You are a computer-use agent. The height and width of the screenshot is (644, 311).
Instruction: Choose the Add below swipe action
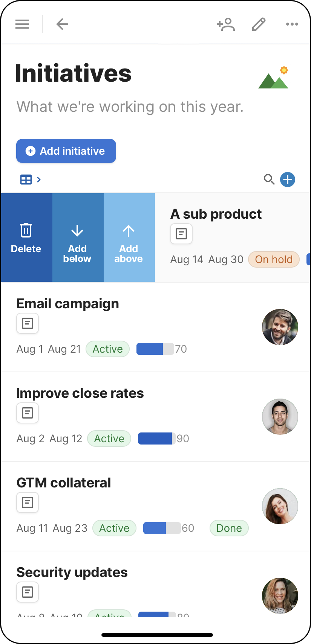pyautogui.click(x=77, y=237)
